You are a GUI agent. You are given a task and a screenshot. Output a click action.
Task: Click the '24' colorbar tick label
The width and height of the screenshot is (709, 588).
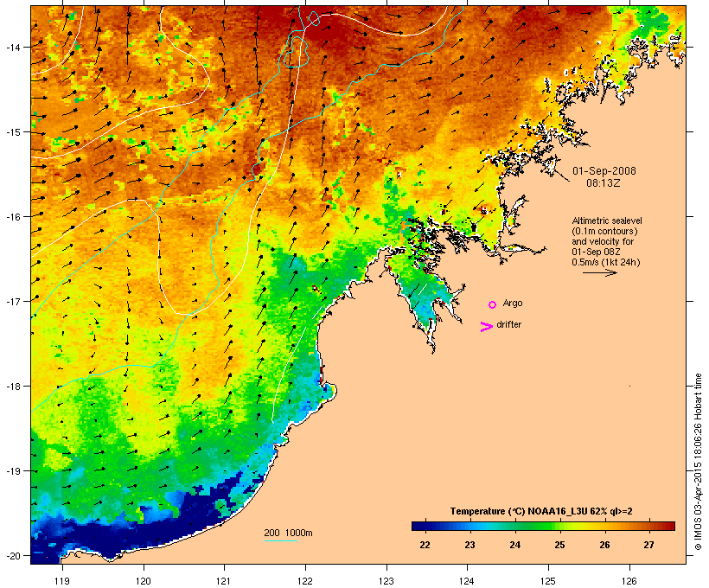pos(514,545)
